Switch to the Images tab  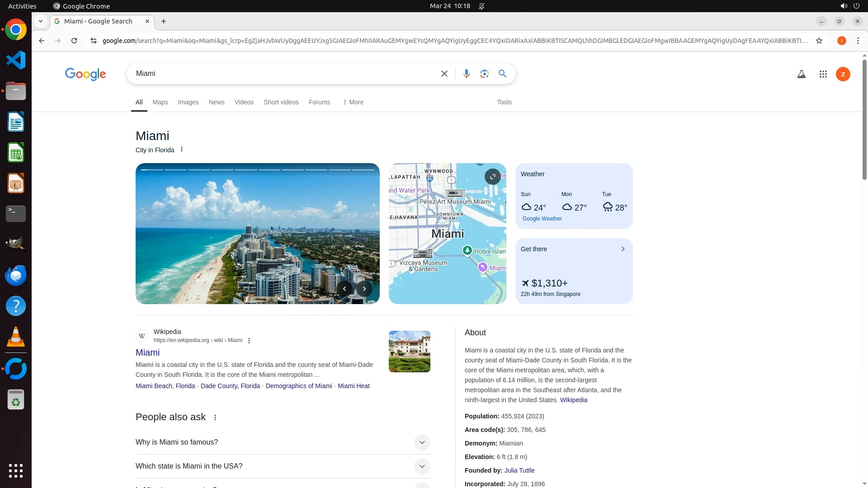click(x=188, y=102)
